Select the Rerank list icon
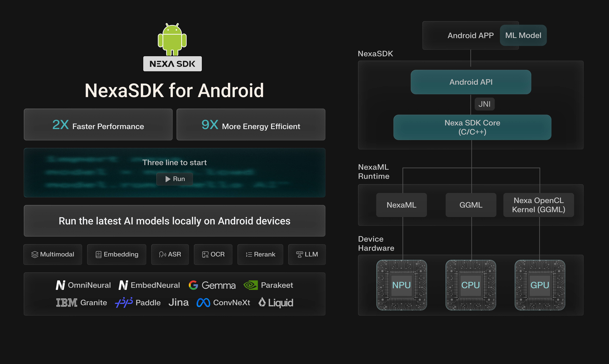The height and width of the screenshot is (364, 609). (249, 255)
